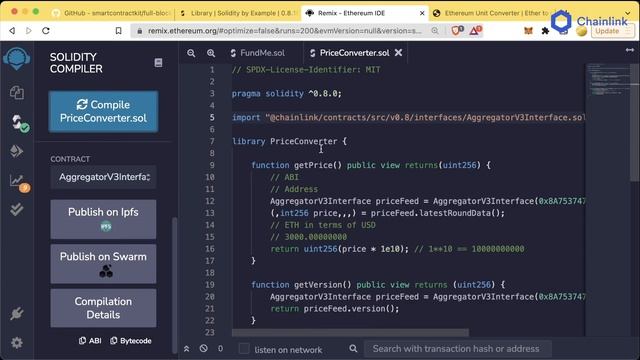
Task: Select the Solidity compiler sidebar icon
Action: [18, 122]
